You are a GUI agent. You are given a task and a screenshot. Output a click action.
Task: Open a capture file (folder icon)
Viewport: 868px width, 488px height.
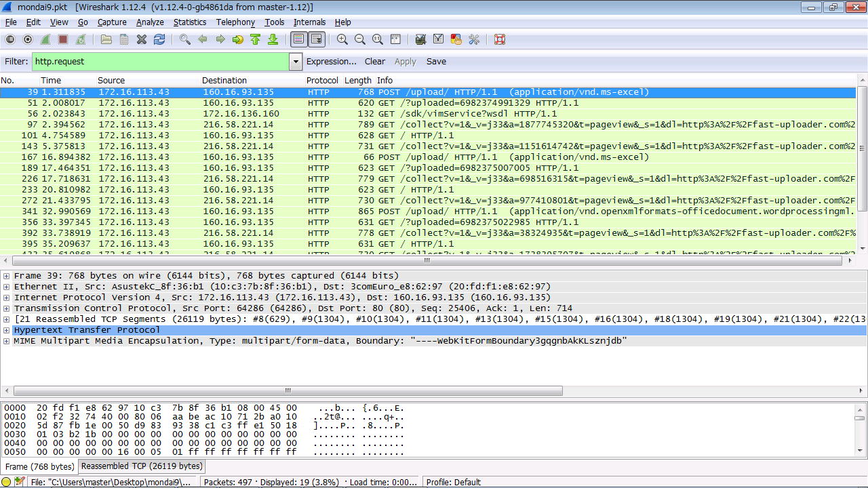tap(106, 39)
